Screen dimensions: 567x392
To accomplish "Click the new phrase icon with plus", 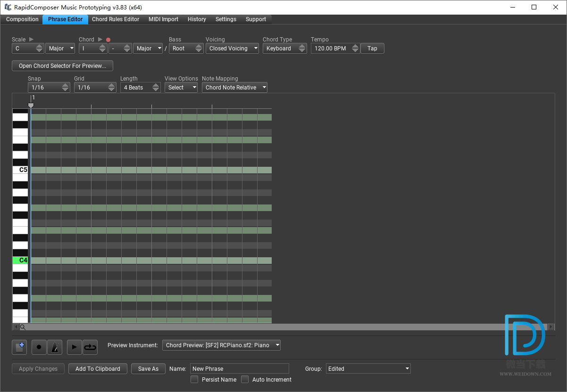I will tap(19, 347).
